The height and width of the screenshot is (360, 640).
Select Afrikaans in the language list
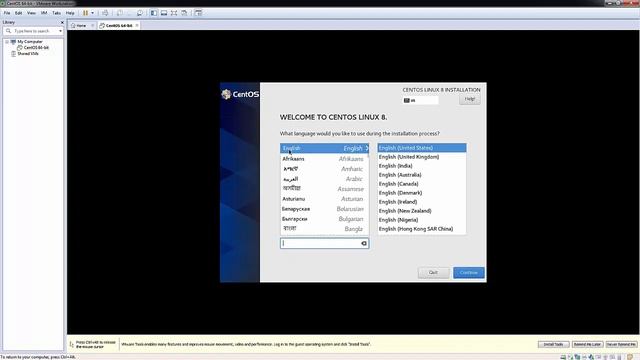[324, 159]
